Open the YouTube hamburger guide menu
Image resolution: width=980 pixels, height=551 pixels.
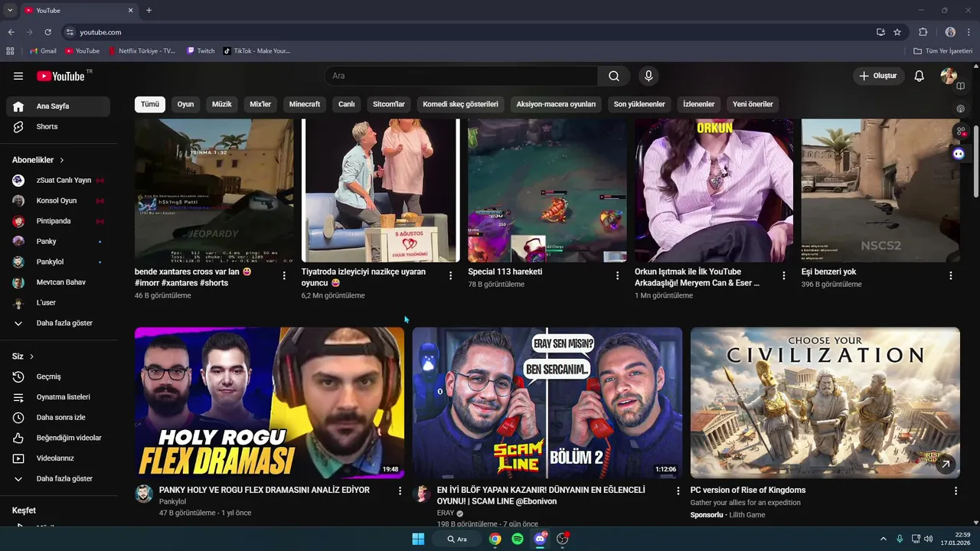click(x=18, y=76)
